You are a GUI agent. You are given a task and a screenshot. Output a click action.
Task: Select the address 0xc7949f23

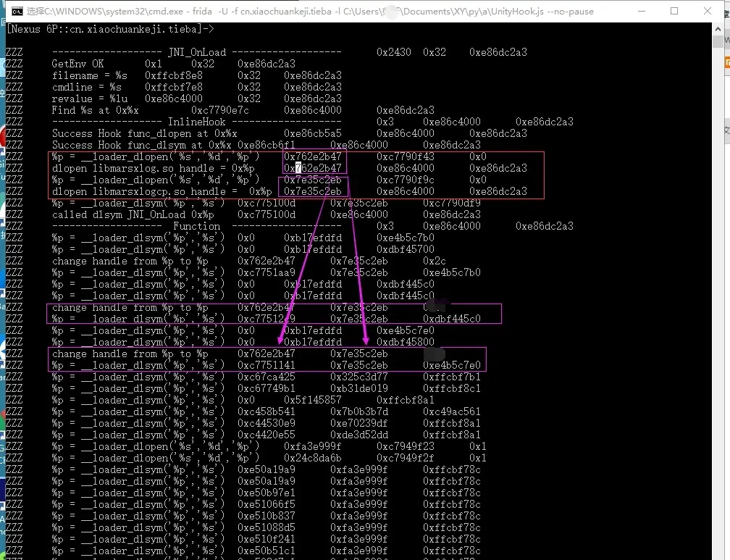point(406,446)
